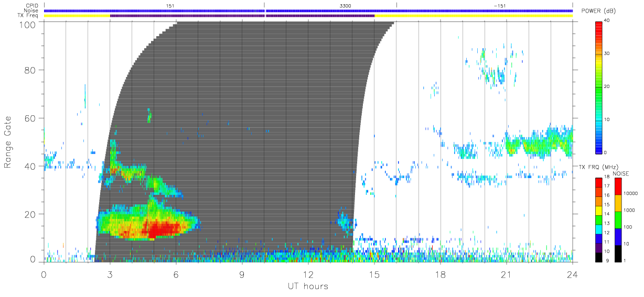The image size is (644, 297).
Task: Click the POWER (dB) color bar
Action: pos(598,87)
